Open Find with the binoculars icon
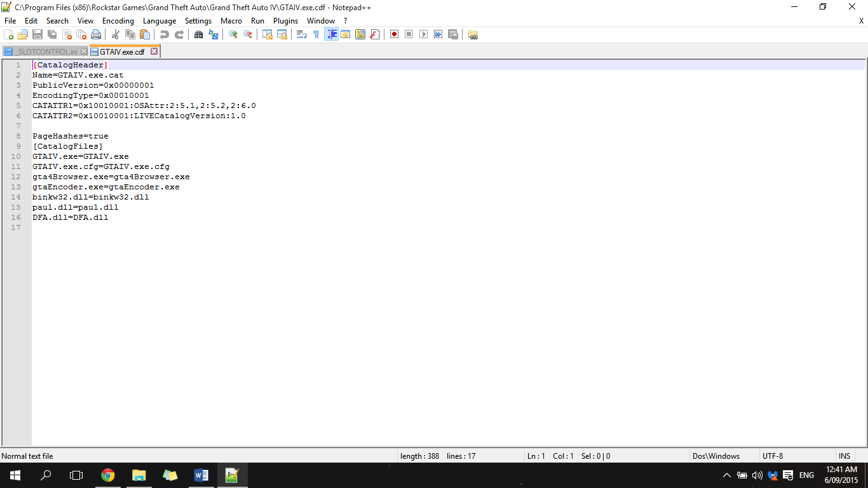The image size is (868, 488). 199,34
